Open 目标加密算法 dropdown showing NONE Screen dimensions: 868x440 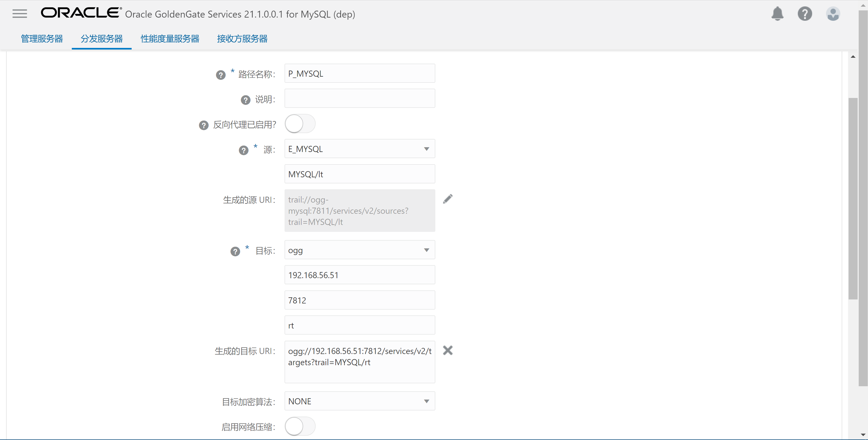pyautogui.click(x=360, y=401)
